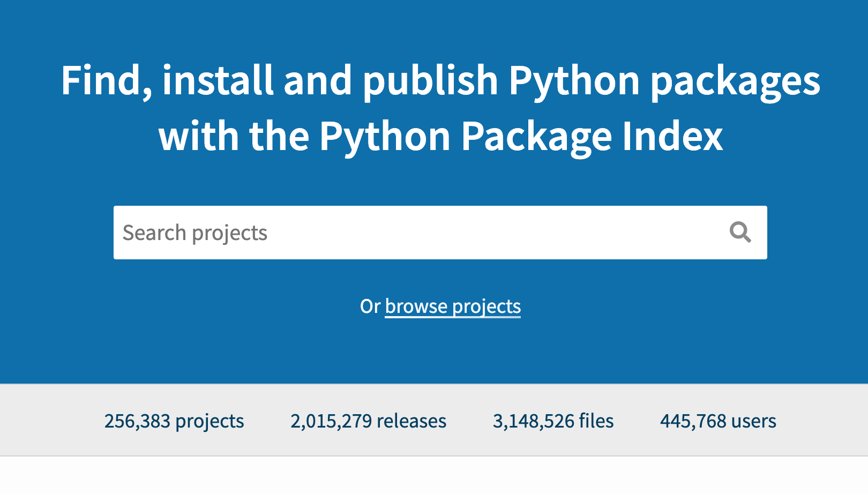868x494 pixels.
Task: Click the word "install" in the headline
Action: pyautogui.click(x=218, y=80)
